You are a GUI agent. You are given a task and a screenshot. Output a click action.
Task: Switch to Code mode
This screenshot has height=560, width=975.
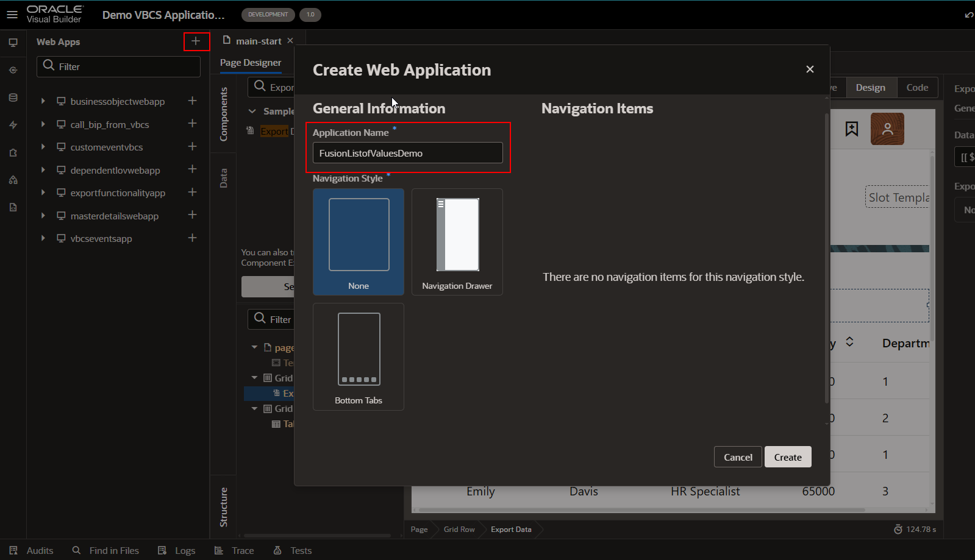(917, 88)
